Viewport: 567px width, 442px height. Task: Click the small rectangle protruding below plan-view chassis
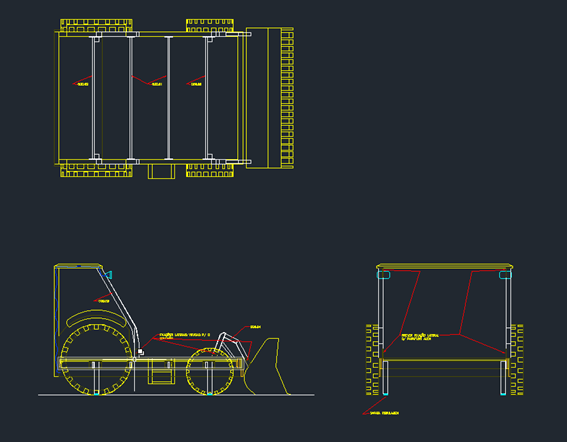[x=161, y=171]
